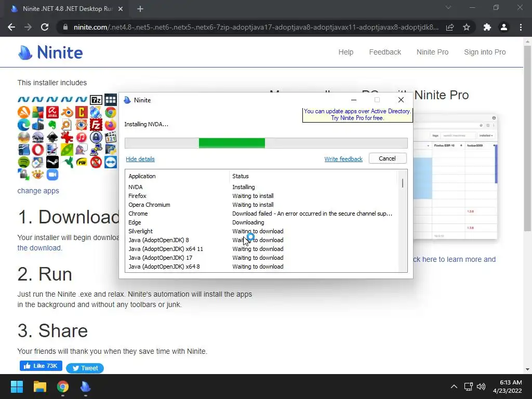Viewport: 532px width, 399px height.
Task: Click the FileZilla icon
Action: coord(96,125)
